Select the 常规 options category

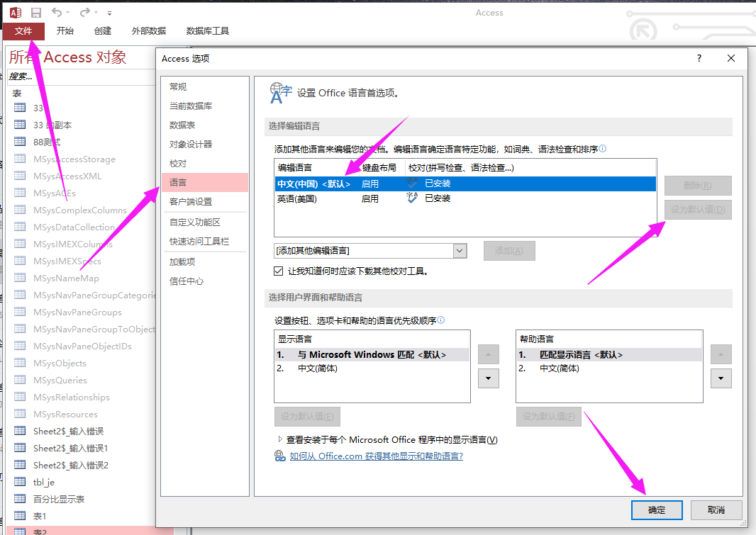pos(204,86)
